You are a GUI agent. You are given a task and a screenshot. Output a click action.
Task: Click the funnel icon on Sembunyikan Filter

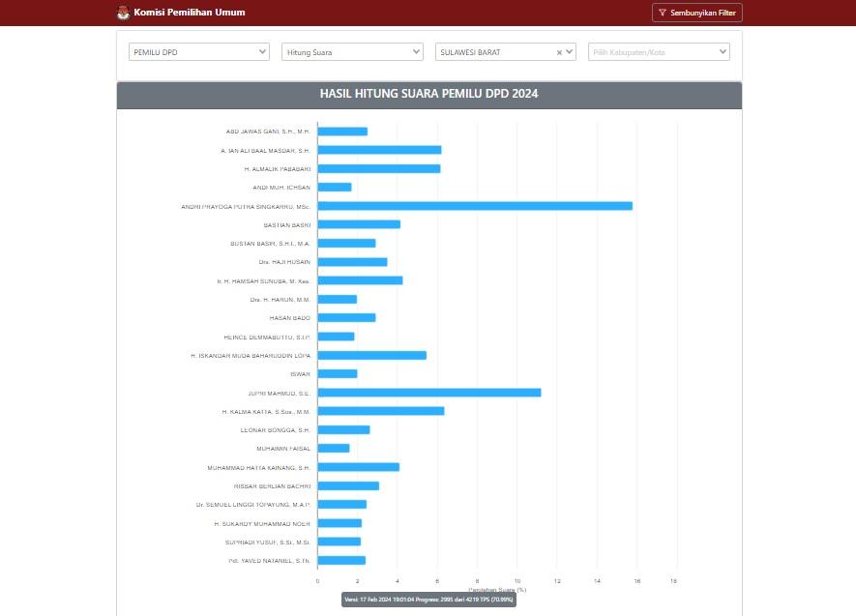click(x=663, y=13)
